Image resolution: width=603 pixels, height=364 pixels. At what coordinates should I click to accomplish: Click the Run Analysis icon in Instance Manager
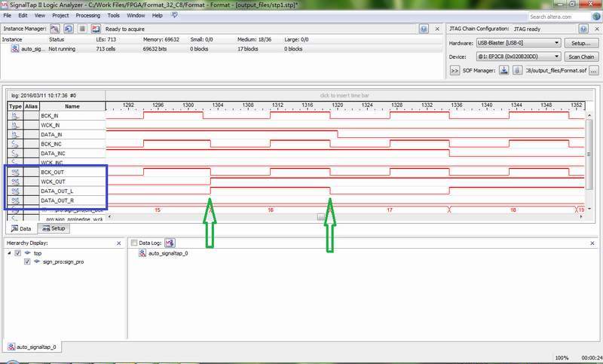[55, 29]
